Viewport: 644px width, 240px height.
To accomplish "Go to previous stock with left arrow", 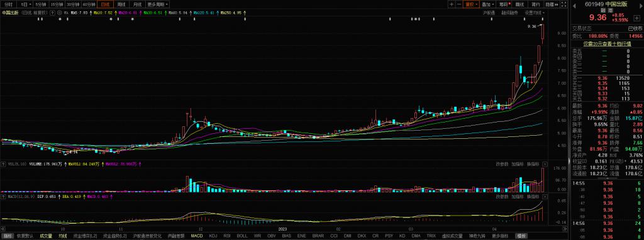I will tap(575, 6).
